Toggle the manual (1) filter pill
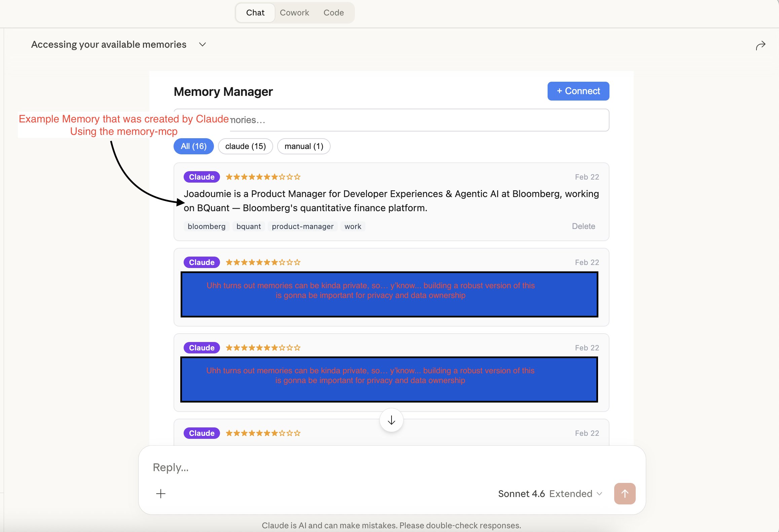 coord(303,146)
